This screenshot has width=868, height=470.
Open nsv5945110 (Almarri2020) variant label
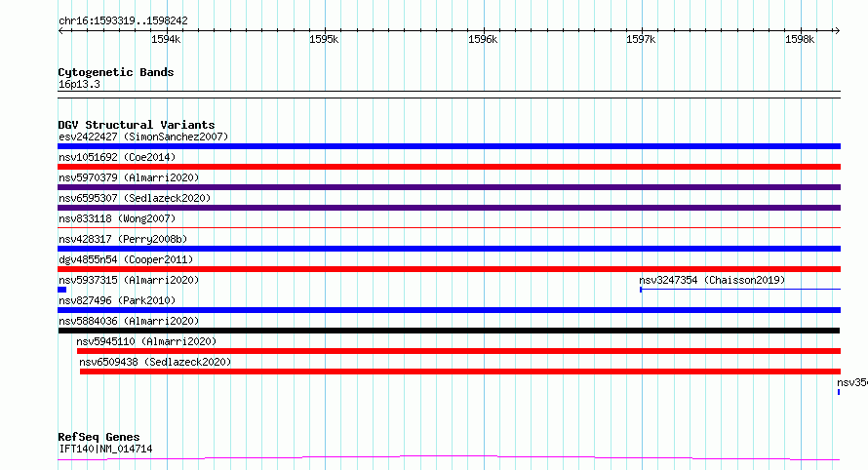tap(146, 341)
